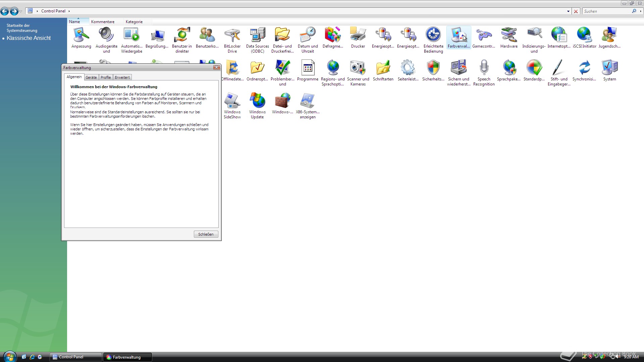Select Klassische Ansicht link
This screenshot has height=362, width=644.
click(x=29, y=38)
